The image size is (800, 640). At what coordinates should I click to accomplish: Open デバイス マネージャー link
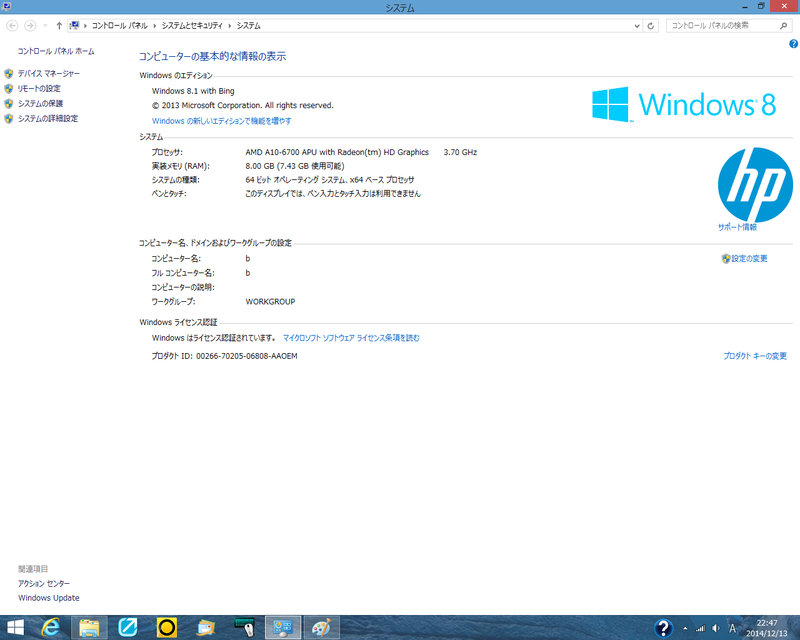[x=49, y=73]
